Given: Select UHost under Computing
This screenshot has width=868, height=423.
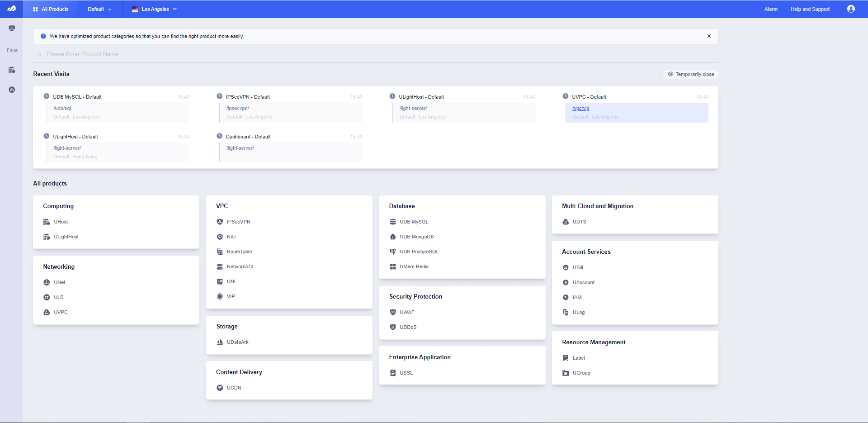Looking at the screenshot, I should (60, 222).
